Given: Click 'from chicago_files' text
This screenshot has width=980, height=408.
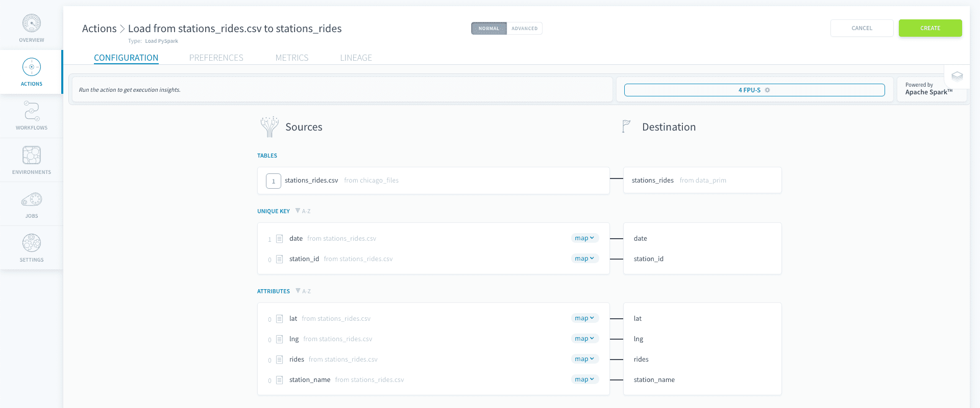Looking at the screenshot, I should pyautogui.click(x=372, y=181).
